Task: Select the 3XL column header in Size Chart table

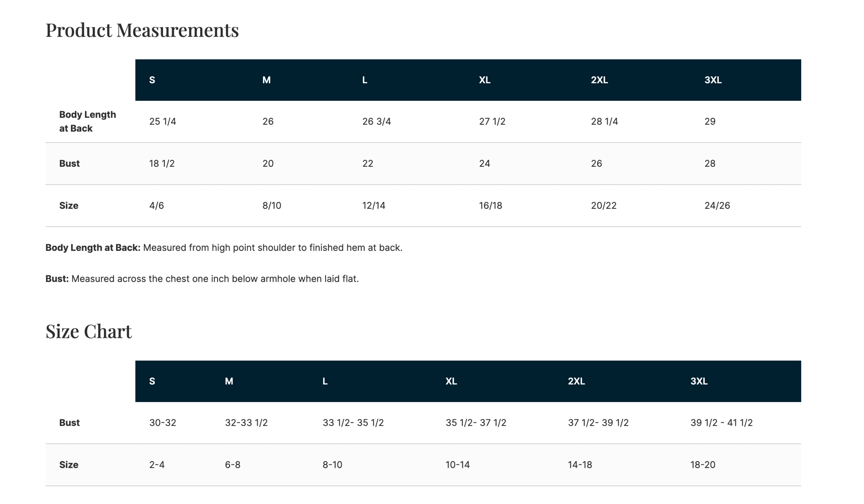Action: click(699, 381)
